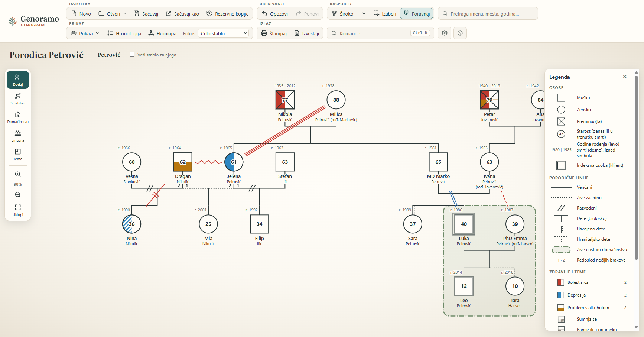Select the Srodstvo relationship tool

coord(18,98)
